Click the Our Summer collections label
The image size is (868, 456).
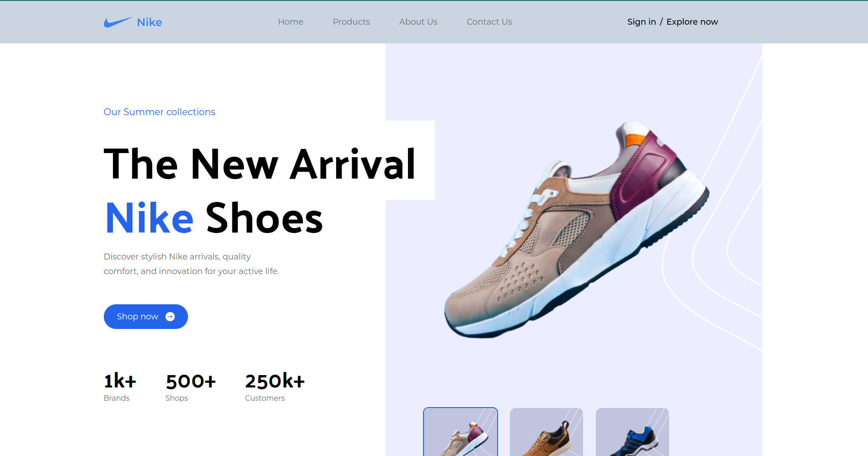(160, 112)
